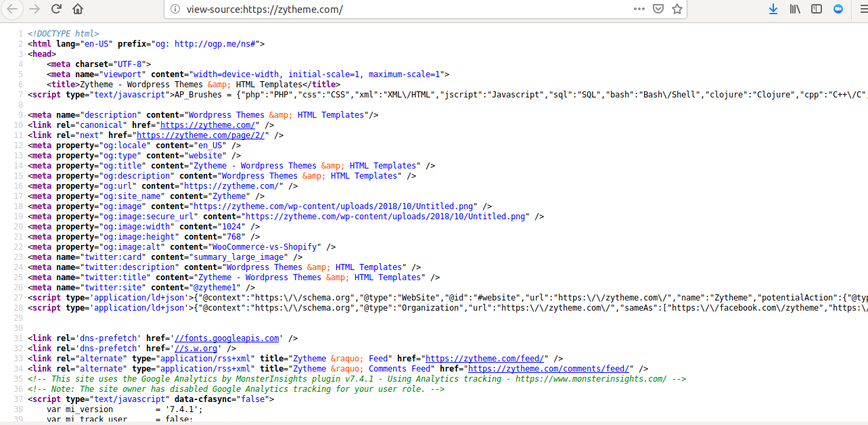Click the var mi_version '7.4.1' line
Screen dimensions: 868x425
125,409
